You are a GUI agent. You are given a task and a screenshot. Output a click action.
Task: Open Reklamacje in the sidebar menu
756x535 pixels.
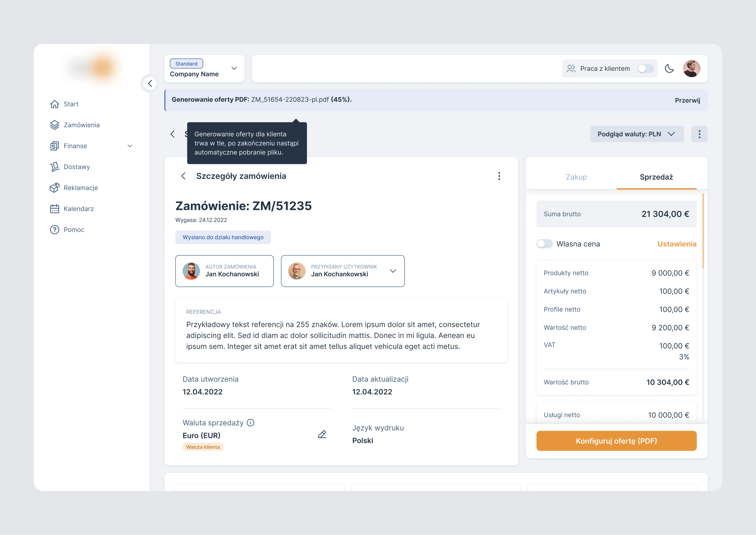tap(81, 188)
